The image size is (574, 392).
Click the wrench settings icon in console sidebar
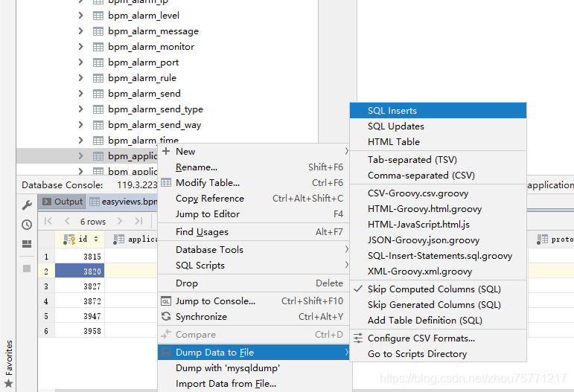pyautogui.click(x=27, y=205)
